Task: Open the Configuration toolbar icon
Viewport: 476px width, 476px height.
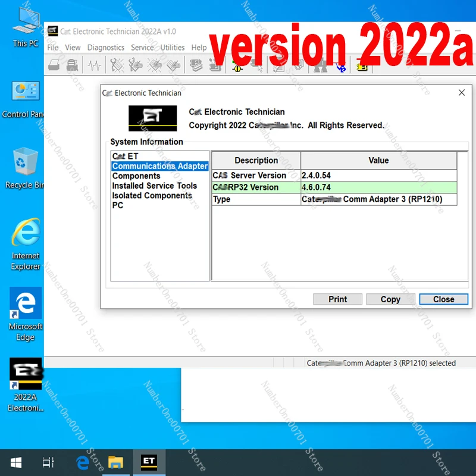Action: [x=215, y=65]
